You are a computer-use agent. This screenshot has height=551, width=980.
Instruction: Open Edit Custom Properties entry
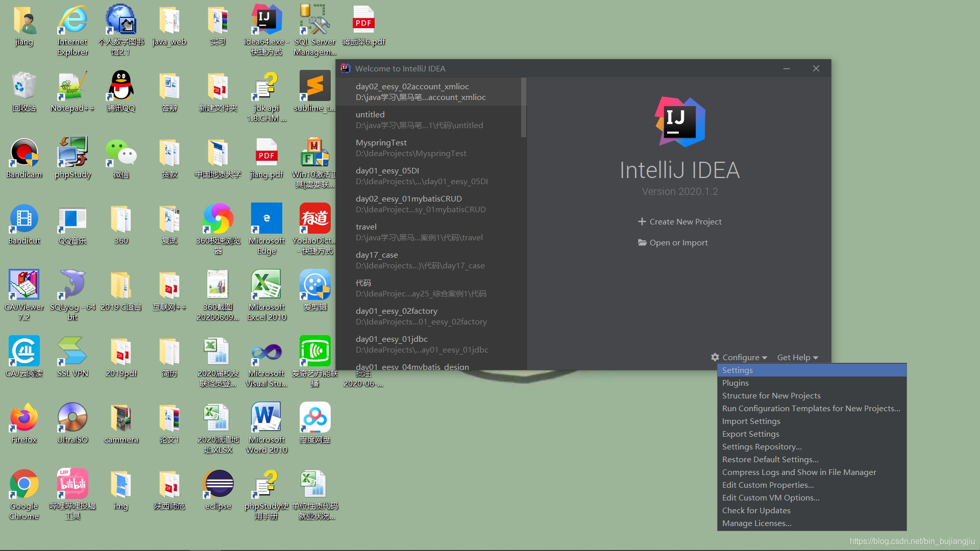812,485
